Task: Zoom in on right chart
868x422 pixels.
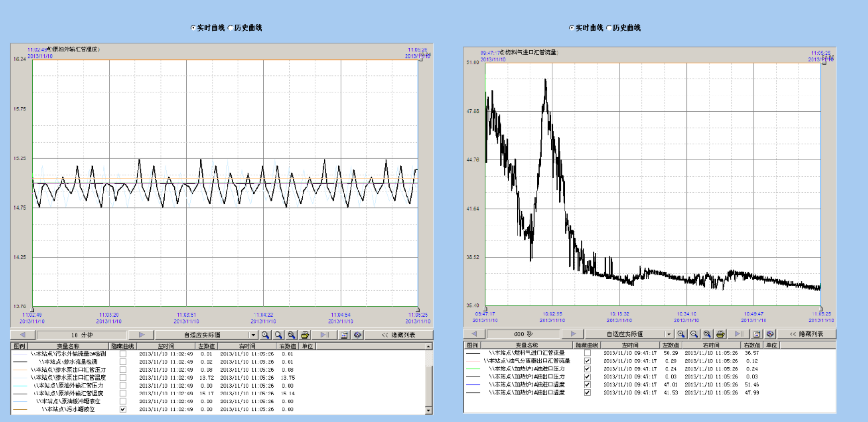Action: click(681, 334)
